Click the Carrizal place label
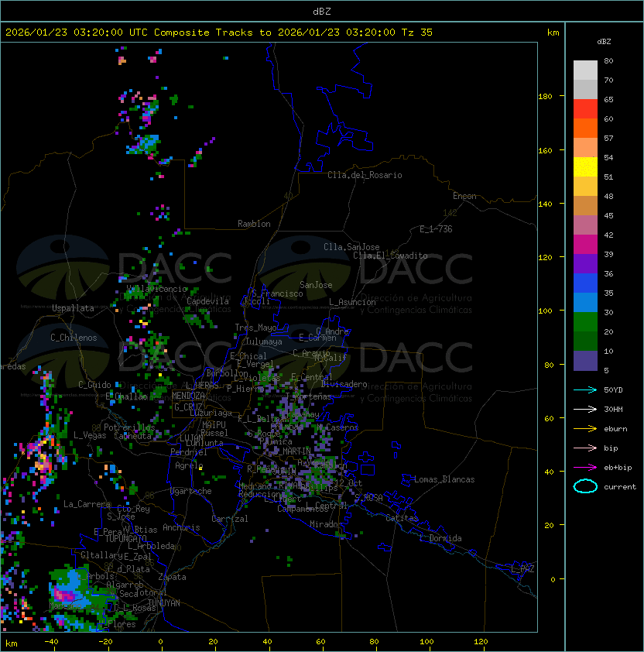Viewport: 644px width, 652px height. (x=229, y=519)
